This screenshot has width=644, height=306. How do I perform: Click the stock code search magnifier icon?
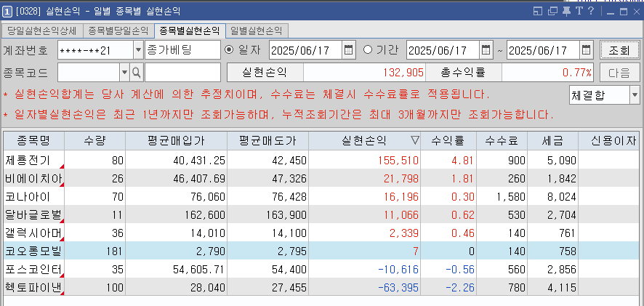click(x=135, y=73)
